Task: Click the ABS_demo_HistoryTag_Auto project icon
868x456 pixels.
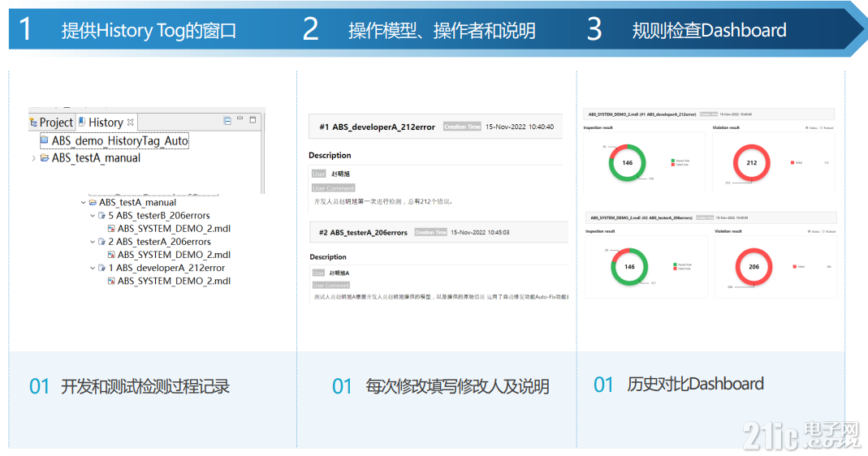Action: click(x=45, y=140)
